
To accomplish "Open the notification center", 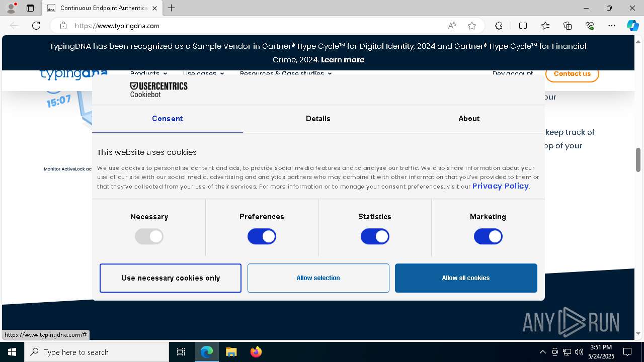I will (627, 352).
